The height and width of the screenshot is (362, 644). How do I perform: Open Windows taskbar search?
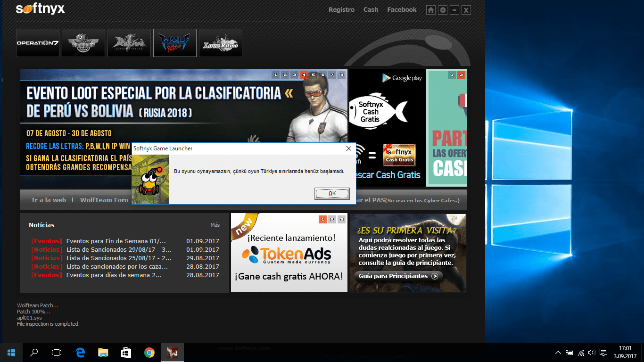(x=34, y=353)
